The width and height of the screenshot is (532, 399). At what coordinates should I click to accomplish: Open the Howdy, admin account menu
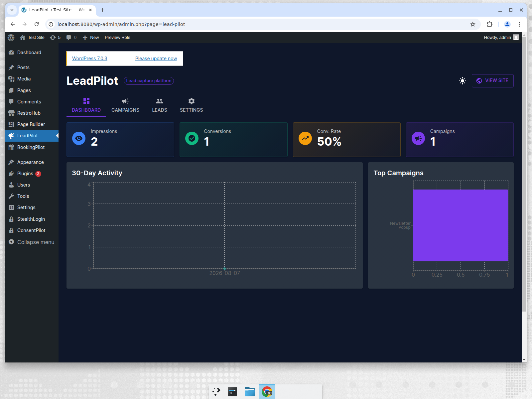[501, 38]
